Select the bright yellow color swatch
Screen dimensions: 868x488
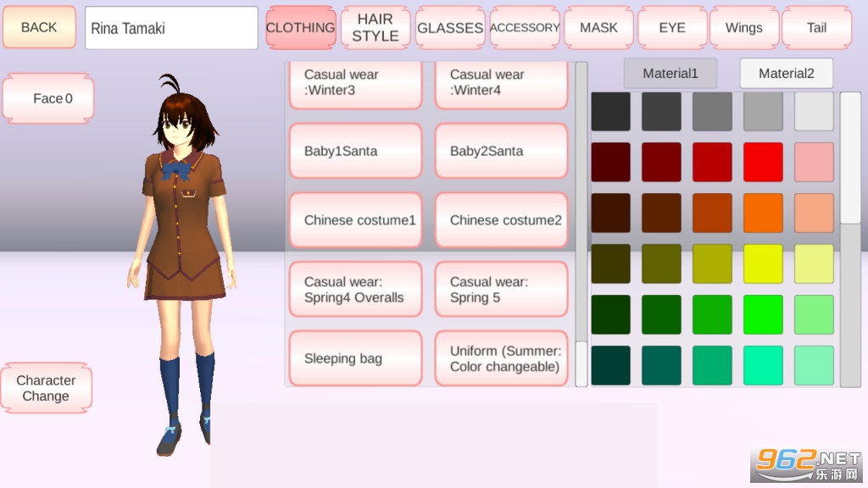[x=763, y=263]
